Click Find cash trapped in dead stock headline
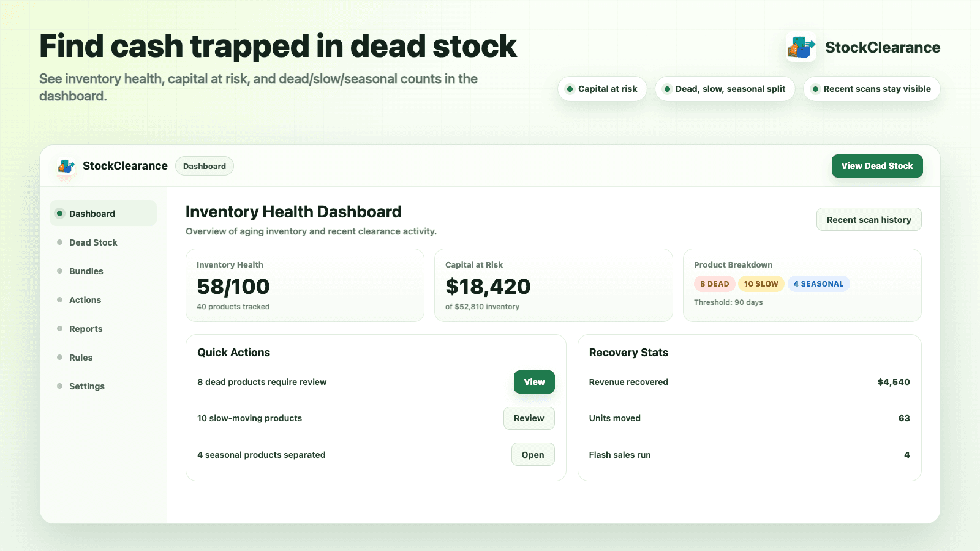Image resolution: width=980 pixels, height=551 pixels. click(278, 47)
